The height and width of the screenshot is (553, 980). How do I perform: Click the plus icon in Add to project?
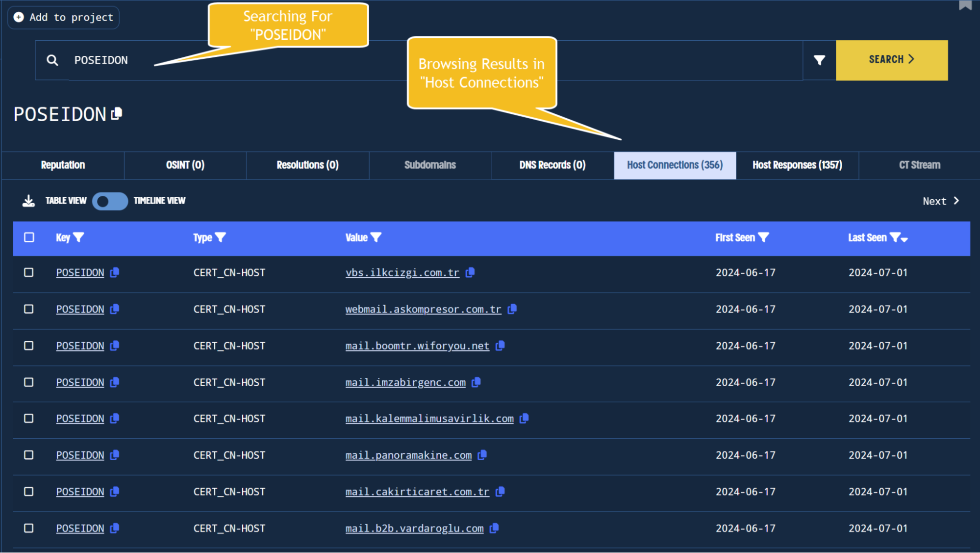(19, 17)
